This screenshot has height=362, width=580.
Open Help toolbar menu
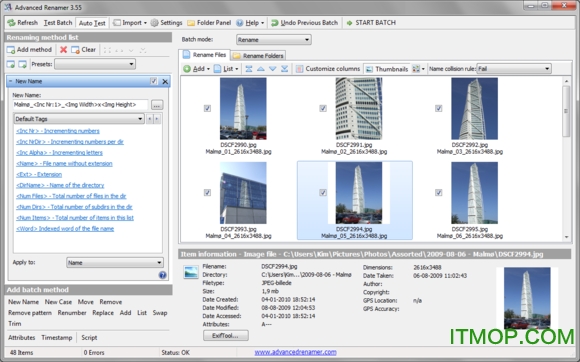(x=250, y=23)
